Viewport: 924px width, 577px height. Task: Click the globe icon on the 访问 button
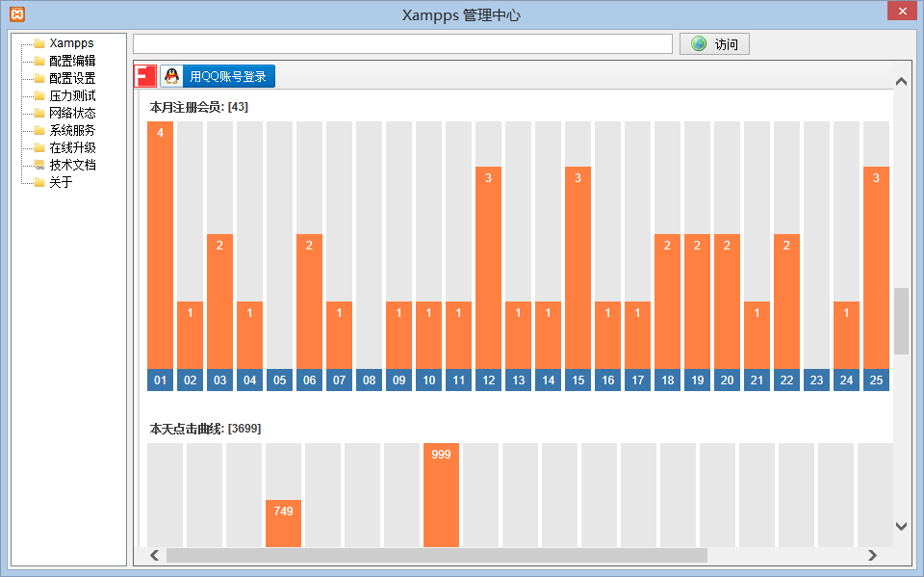tap(699, 43)
